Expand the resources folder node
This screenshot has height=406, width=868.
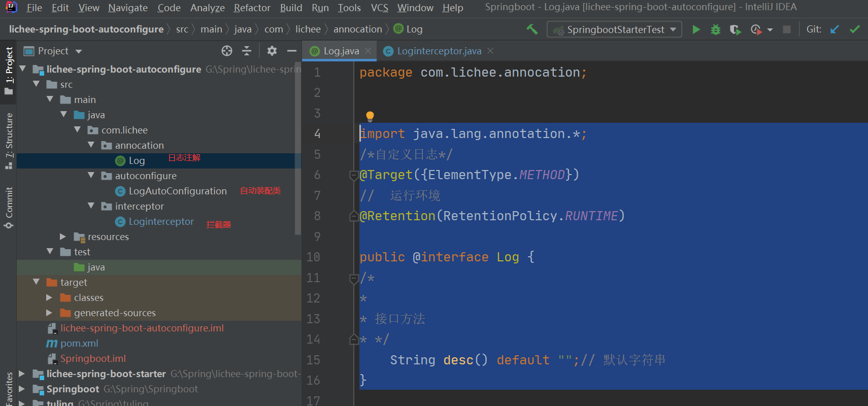click(x=63, y=236)
